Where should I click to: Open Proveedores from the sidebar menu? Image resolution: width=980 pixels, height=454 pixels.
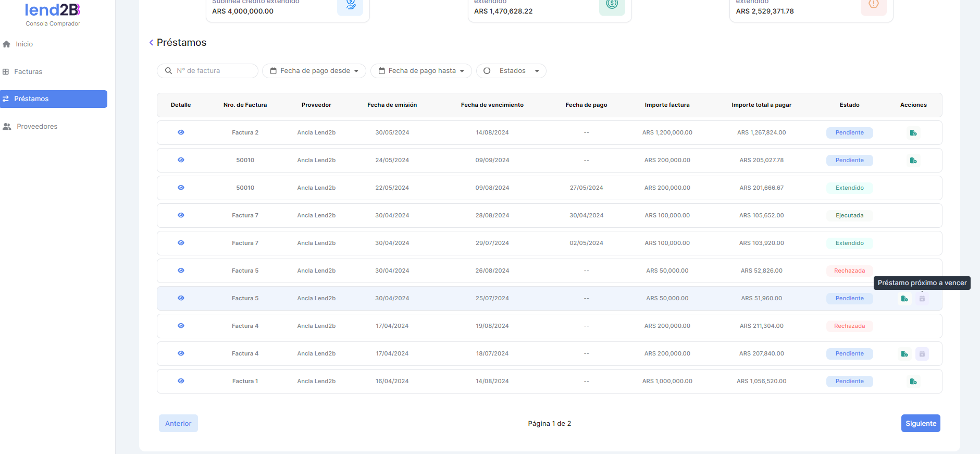coord(36,127)
